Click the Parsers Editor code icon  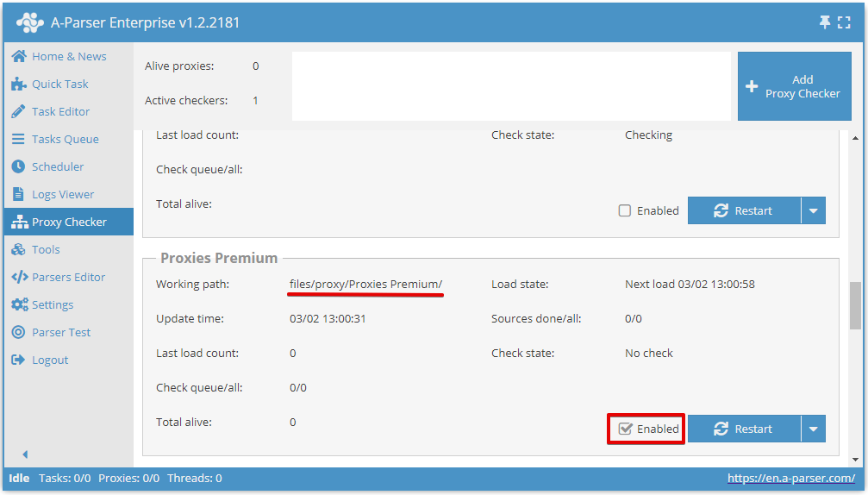coord(18,277)
